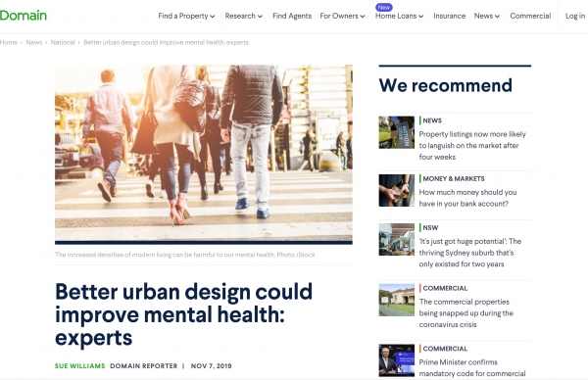
Task: Expand the Research menu chevron
Action: tap(260, 16)
